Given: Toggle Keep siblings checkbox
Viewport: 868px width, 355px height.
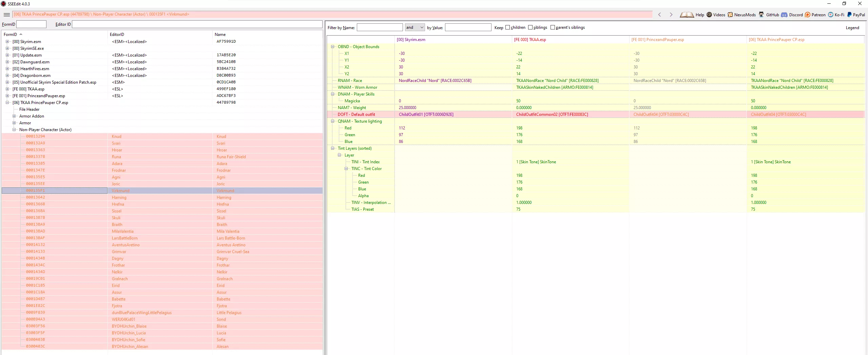Looking at the screenshot, I should pyautogui.click(x=530, y=27).
